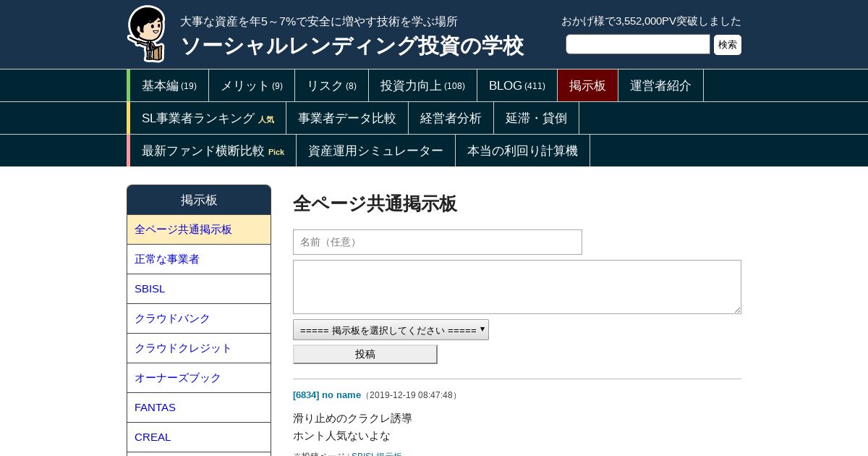Open クラウドクレジット board in sidebar
868x456 pixels.
pos(199,348)
